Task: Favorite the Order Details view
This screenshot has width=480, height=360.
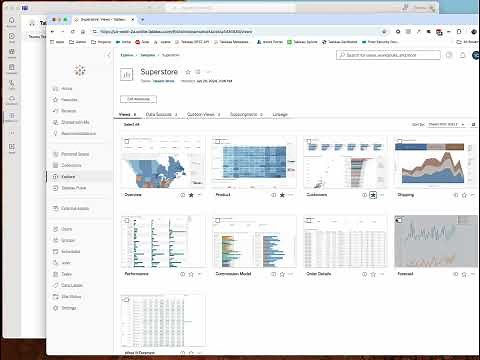Action: pyautogui.click(x=373, y=274)
